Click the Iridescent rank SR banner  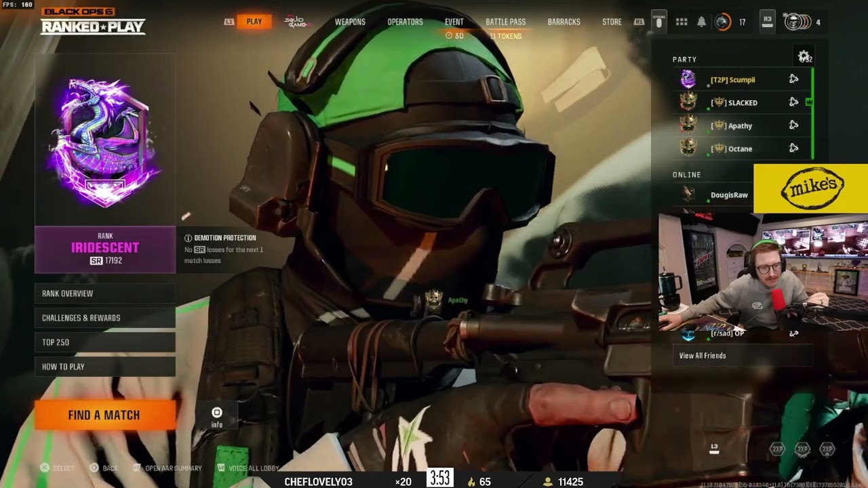pyautogui.click(x=105, y=250)
